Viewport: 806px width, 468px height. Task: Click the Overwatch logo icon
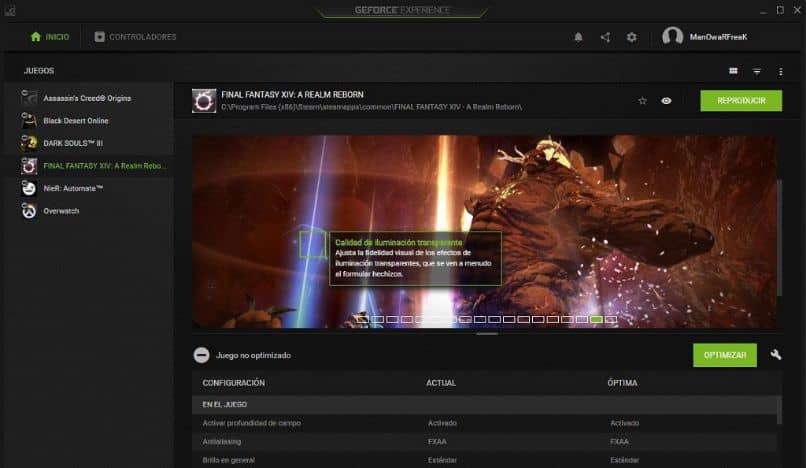29,211
